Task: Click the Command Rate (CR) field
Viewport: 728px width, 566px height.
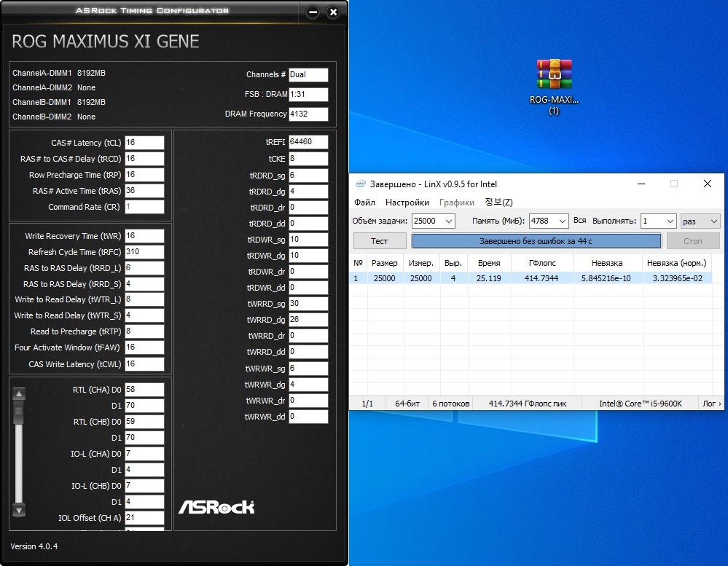Action: [144, 207]
